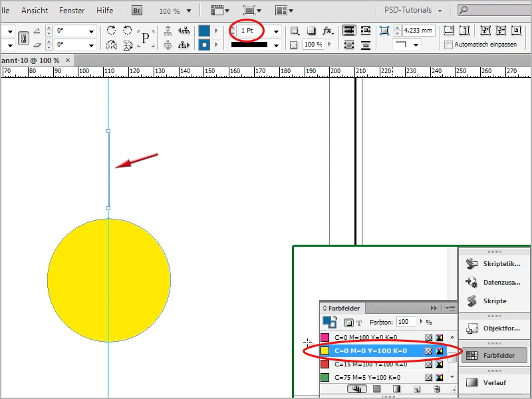Select magenta swatch C=0 M=100 Y=0 K=0
The width and height of the screenshot is (532, 399).
pyautogui.click(x=384, y=338)
